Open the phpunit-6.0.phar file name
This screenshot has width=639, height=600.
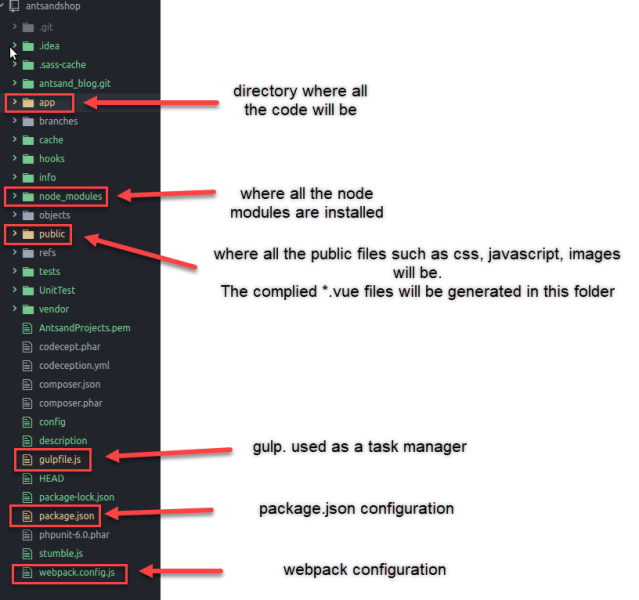click(74, 535)
